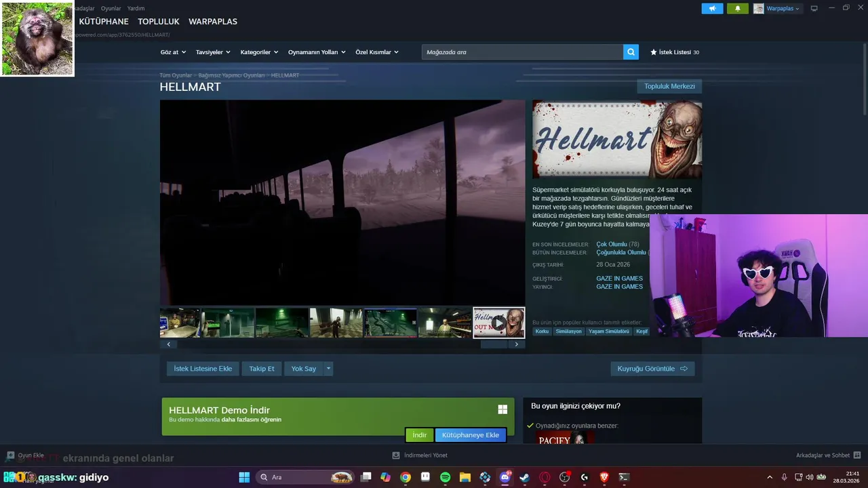Open Terminal from taskbar
Image resolution: width=868 pixels, height=488 pixels.
pos(624,477)
